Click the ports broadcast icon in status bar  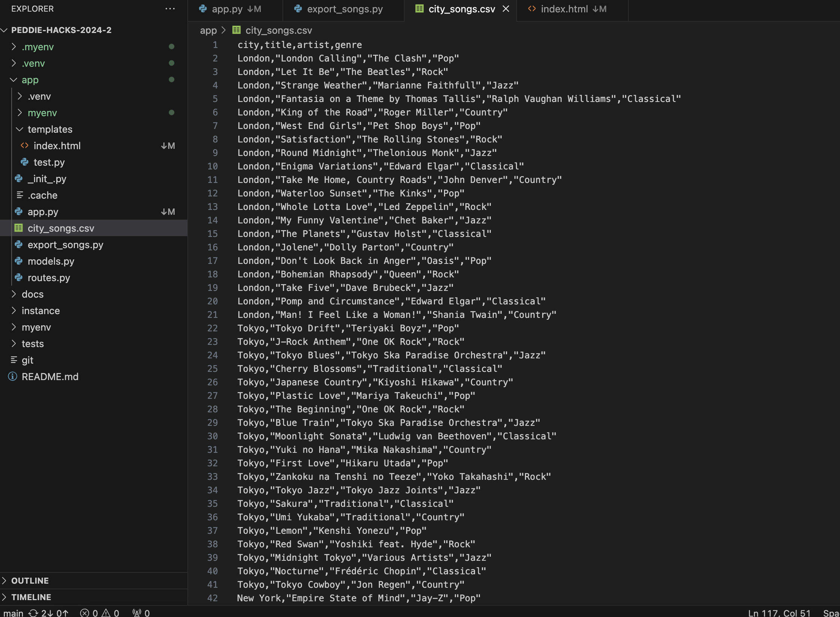(x=137, y=613)
